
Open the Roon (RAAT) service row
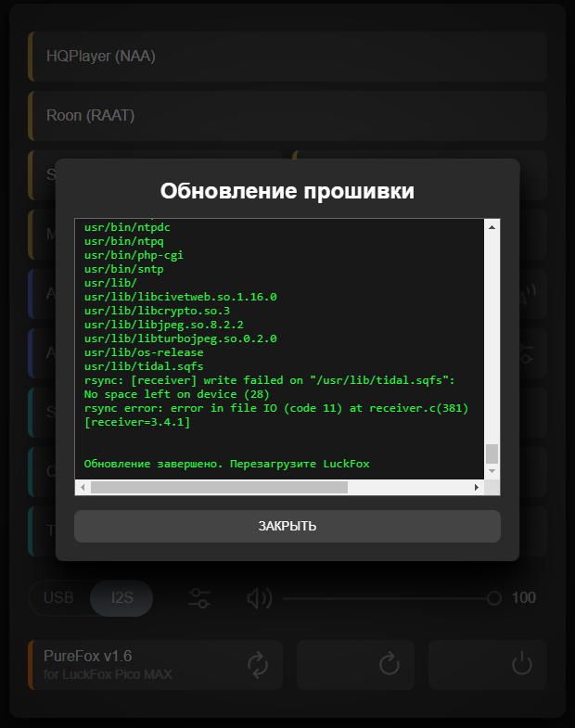[287, 116]
